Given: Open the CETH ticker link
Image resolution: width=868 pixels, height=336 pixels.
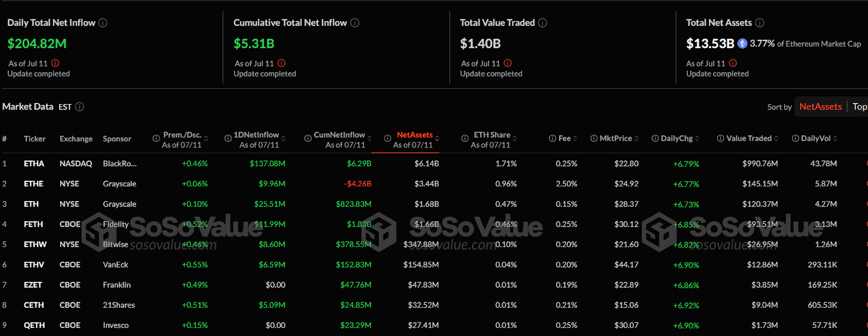Looking at the screenshot, I should click(x=34, y=305).
